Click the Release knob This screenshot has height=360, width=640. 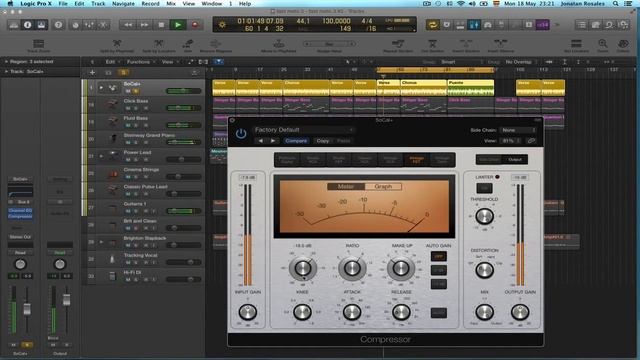(x=401, y=312)
